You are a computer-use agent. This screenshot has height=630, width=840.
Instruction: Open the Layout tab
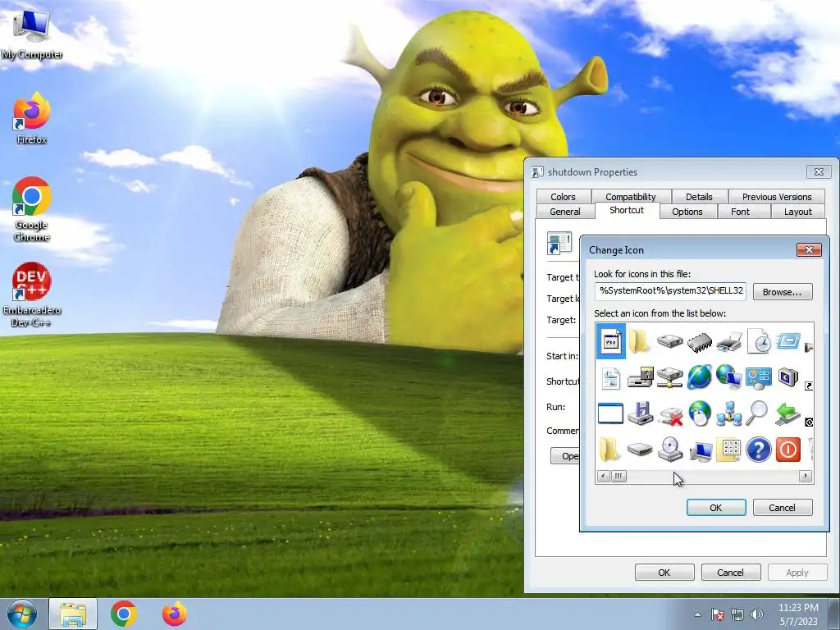(x=797, y=212)
